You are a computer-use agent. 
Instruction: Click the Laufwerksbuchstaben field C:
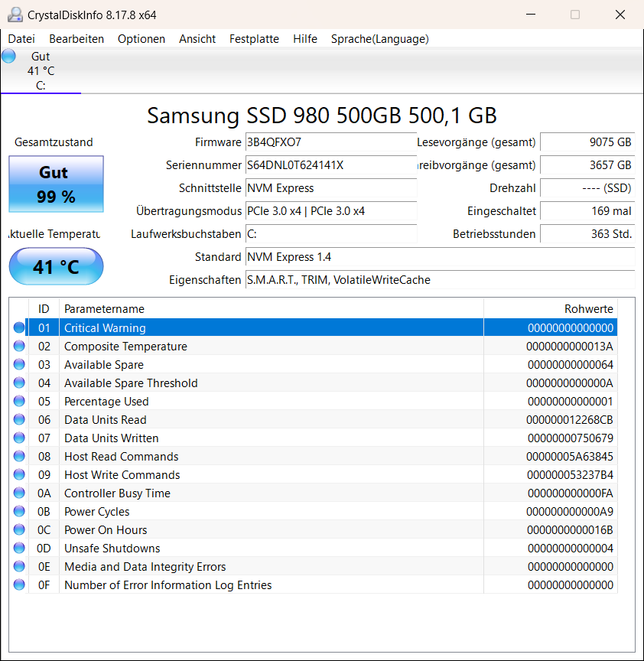click(331, 234)
